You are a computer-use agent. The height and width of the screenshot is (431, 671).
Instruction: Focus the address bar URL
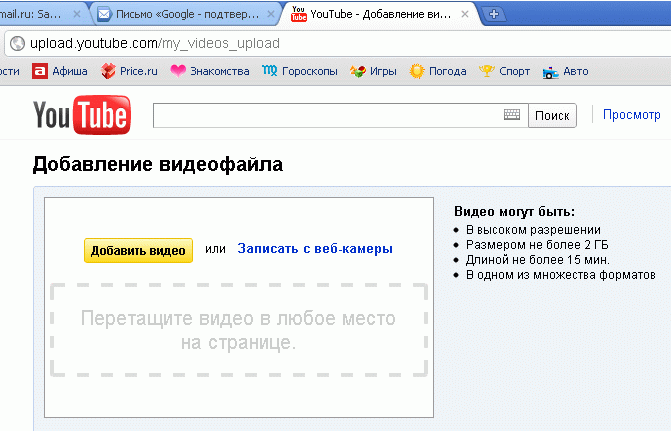click(154, 43)
